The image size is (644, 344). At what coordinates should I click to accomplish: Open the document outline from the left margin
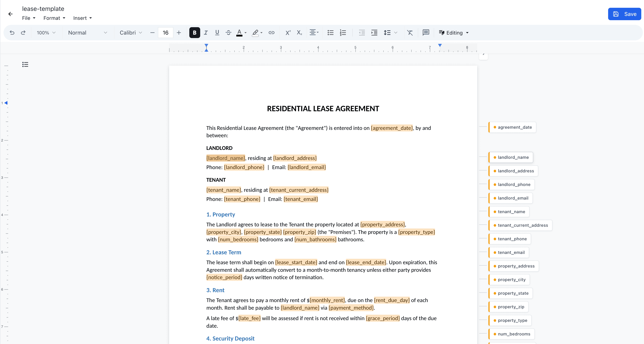[x=25, y=64]
